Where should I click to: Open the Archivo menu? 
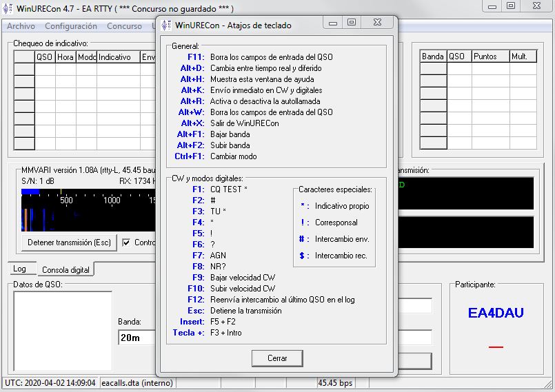tap(21, 26)
